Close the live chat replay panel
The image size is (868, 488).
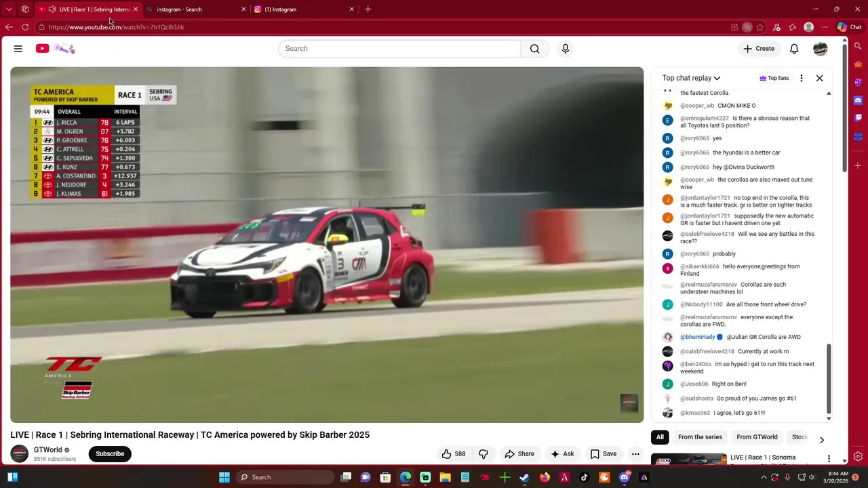click(819, 78)
